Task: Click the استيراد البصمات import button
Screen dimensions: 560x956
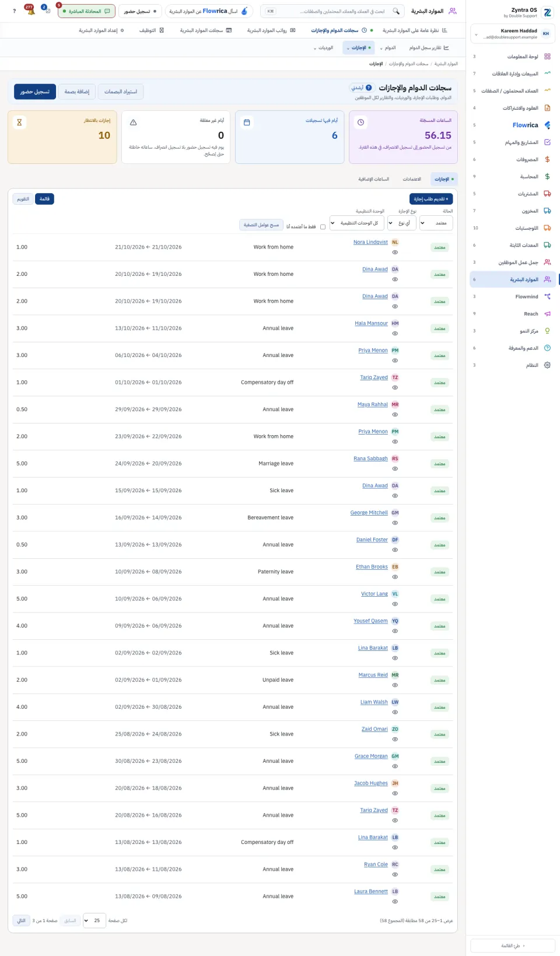Action: pos(121,92)
